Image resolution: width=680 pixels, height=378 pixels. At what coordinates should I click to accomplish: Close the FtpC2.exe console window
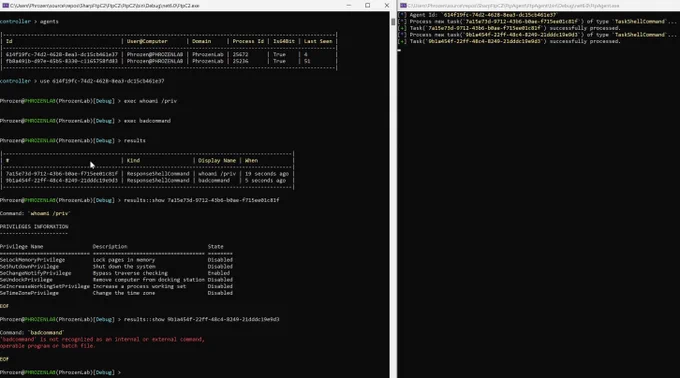387,6
